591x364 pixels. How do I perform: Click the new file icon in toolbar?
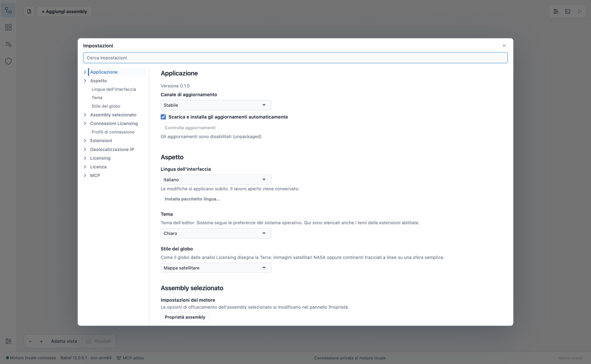click(x=29, y=12)
